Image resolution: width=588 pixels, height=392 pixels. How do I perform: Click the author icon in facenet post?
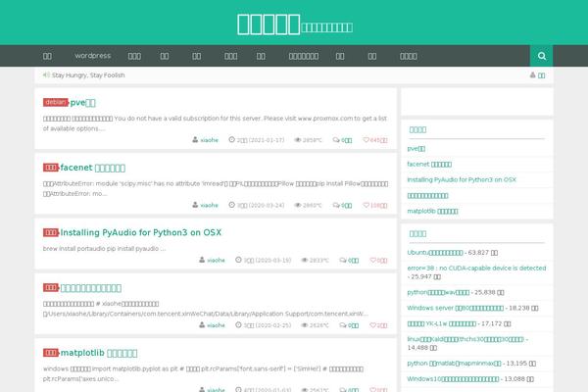click(x=195, y=205)
